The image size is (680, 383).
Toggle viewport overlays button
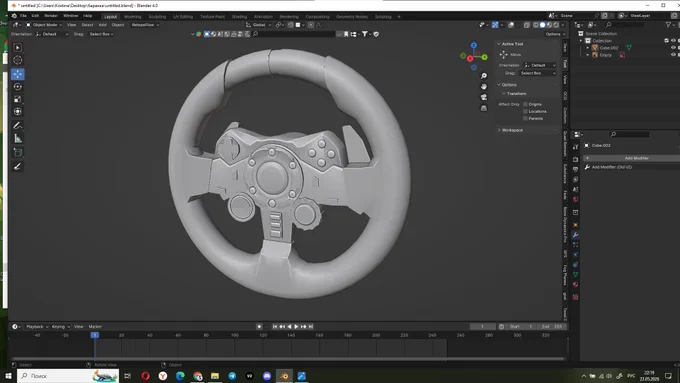pos(511,25)
